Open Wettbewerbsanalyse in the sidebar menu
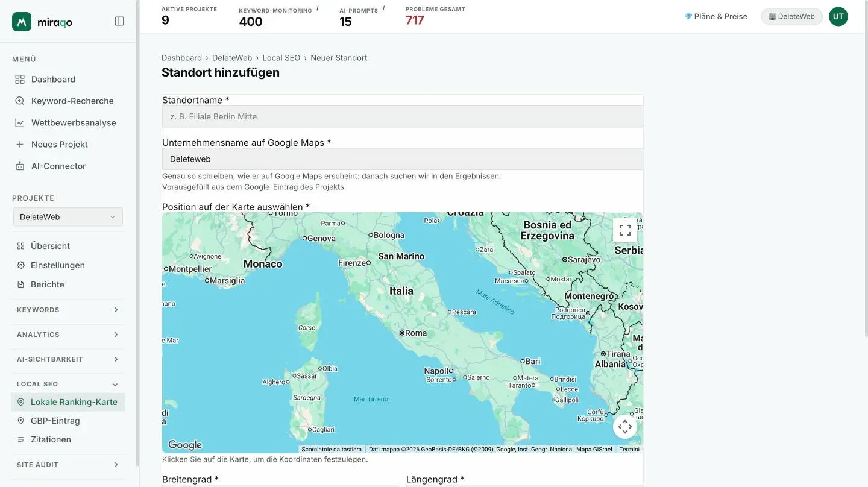This screenshot has width=868, height=487. pos(68,122)
